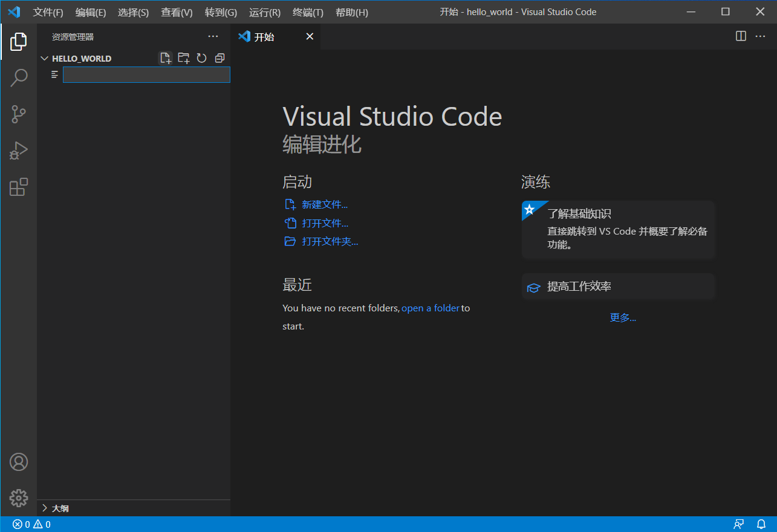The height and width of the screenshot is (532, 777).
Task: Open the Explorer view in activity bar
Action: pyautogui.click(x=19, y=42)
